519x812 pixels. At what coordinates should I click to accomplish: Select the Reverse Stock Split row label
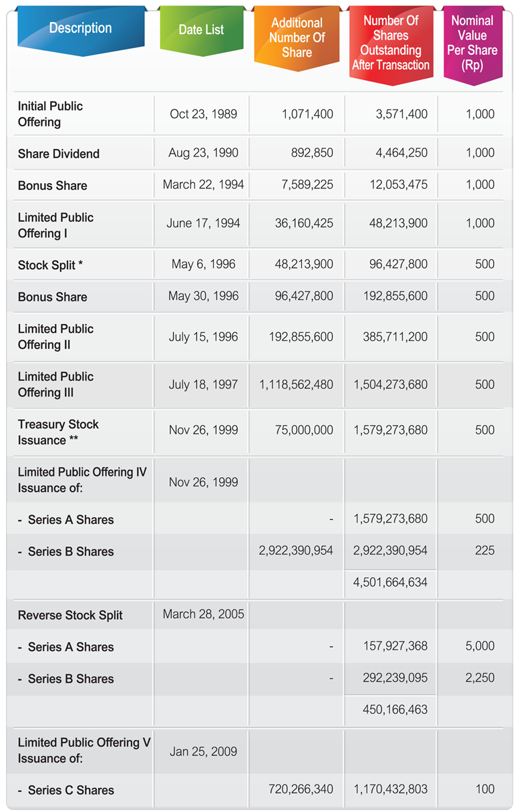[x=70, y=616]
